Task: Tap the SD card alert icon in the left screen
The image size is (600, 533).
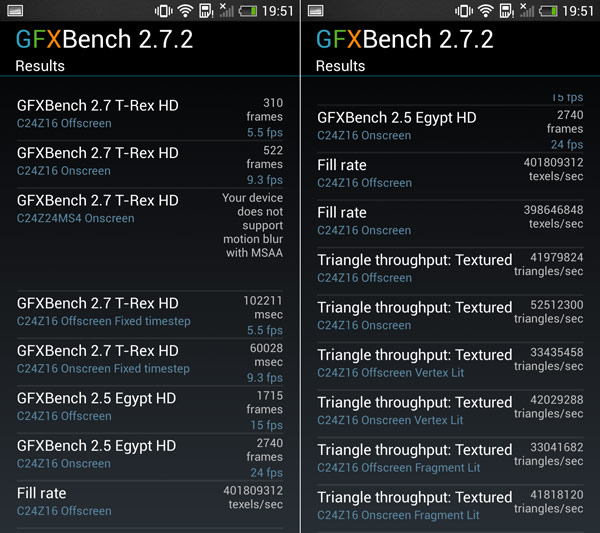Action: coord(206,11)
